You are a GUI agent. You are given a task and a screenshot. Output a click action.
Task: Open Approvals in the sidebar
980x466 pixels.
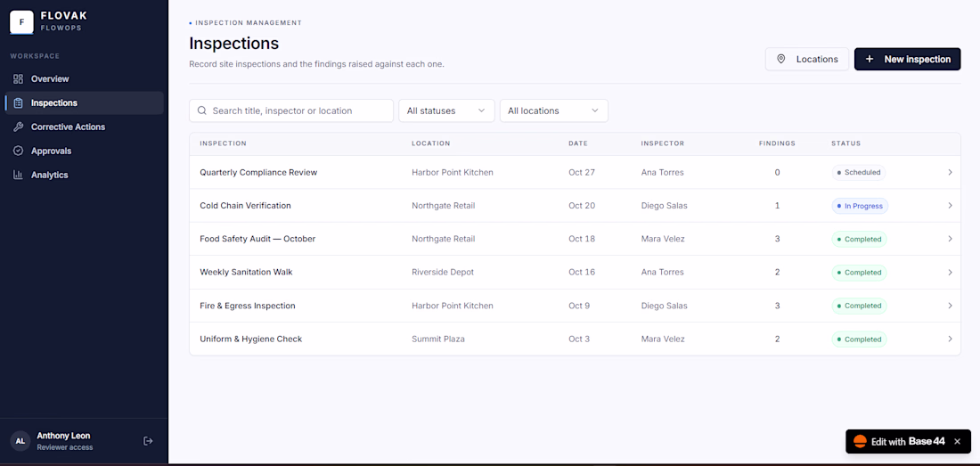[x=85, y=151]
